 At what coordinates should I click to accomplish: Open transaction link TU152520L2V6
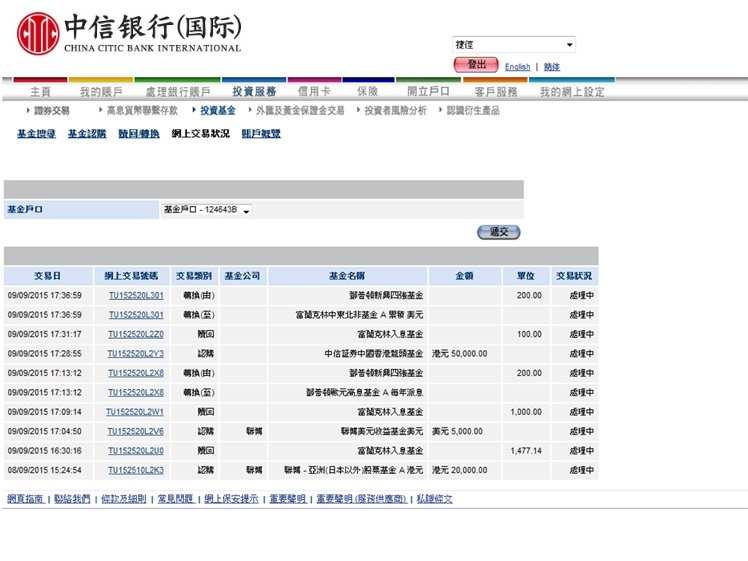[x=135, y=431]
